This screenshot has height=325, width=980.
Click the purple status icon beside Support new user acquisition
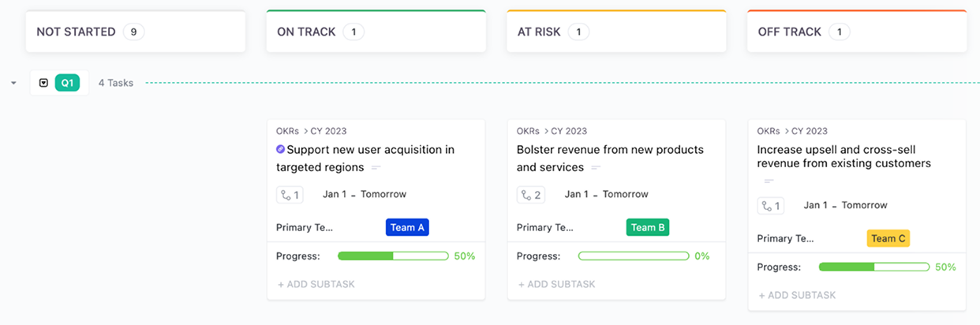click(x=280, y=149)
